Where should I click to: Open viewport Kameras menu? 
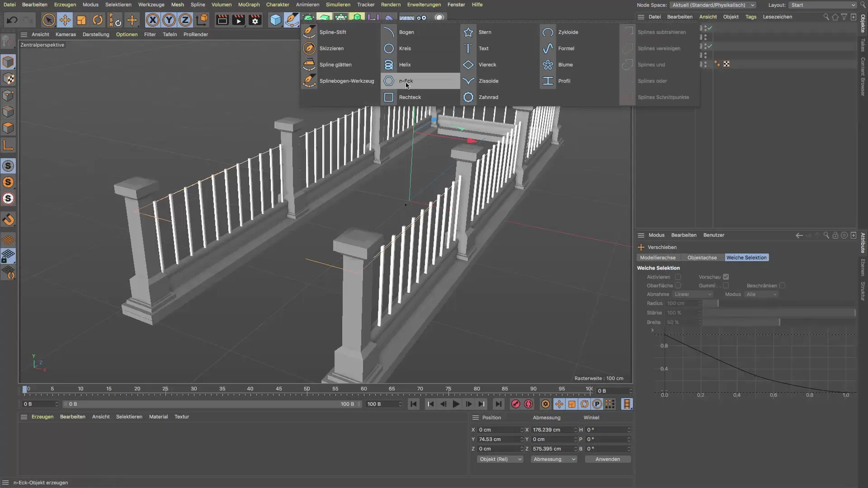click(66, 34)
